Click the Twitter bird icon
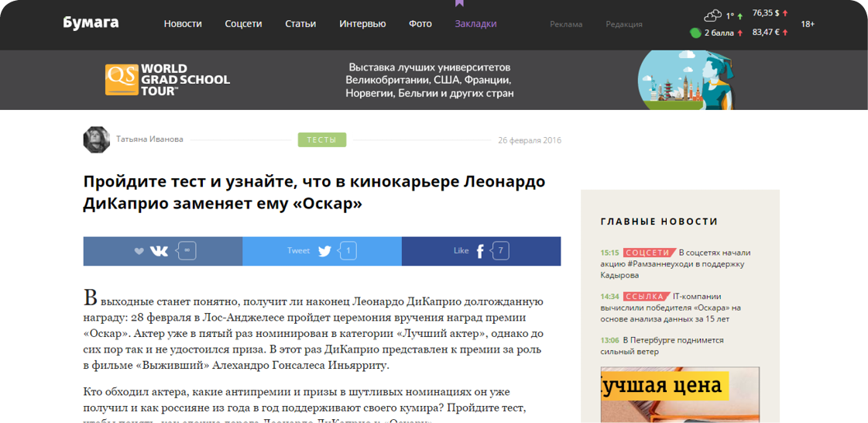 [324, 251]
